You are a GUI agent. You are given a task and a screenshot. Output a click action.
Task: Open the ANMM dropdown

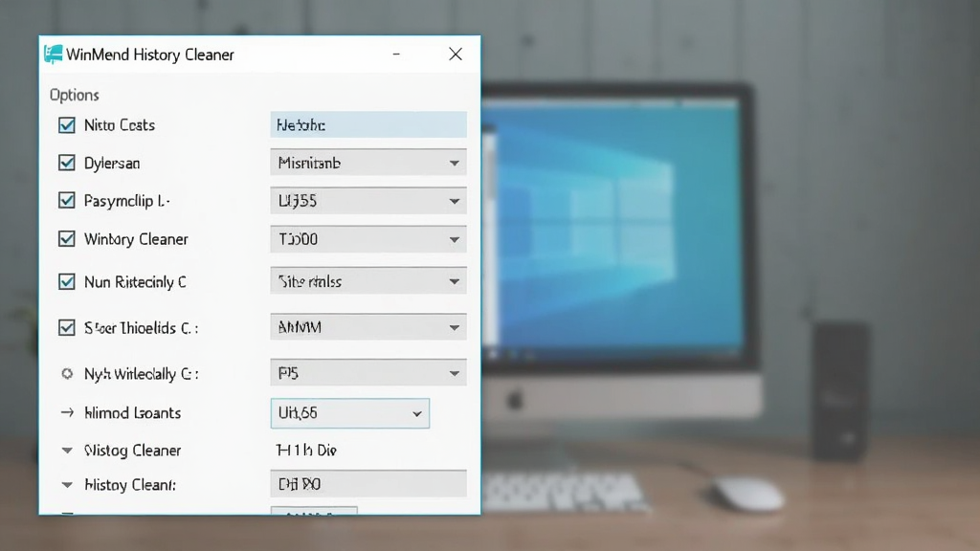[368, 327]
